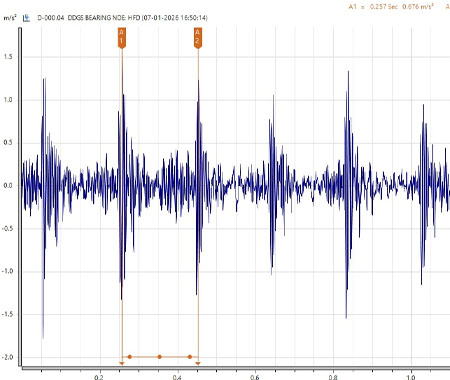Click the 0.0 value on the amplitude axis
Screen dimensions: 450x380
coord(8,186)
